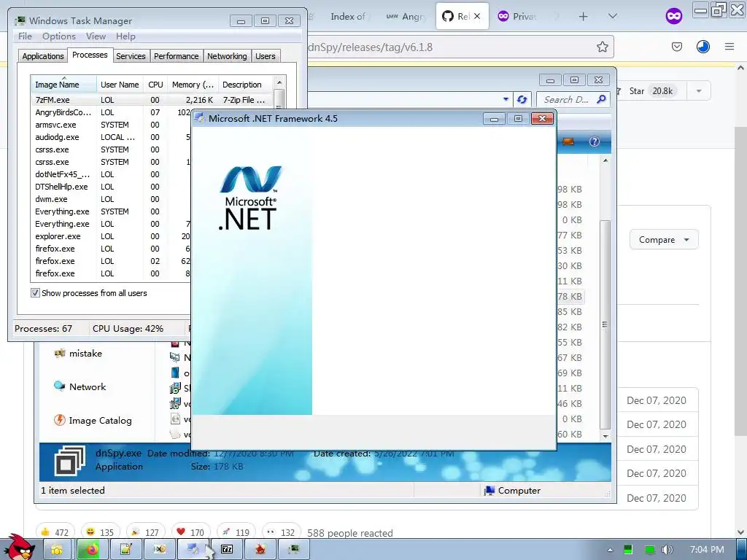Click the rocket reaction 119
This screenshot has width=747, height=560.
[236, 532]
